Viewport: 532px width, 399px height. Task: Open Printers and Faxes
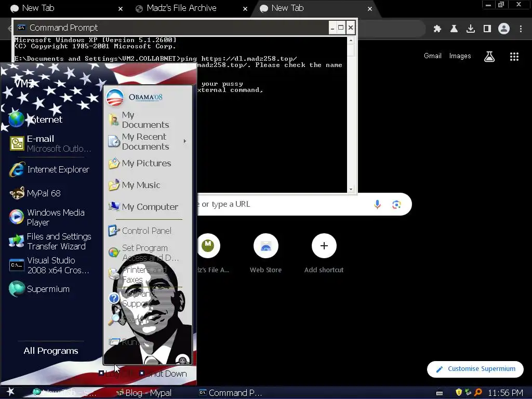click(x=138, y=274)
